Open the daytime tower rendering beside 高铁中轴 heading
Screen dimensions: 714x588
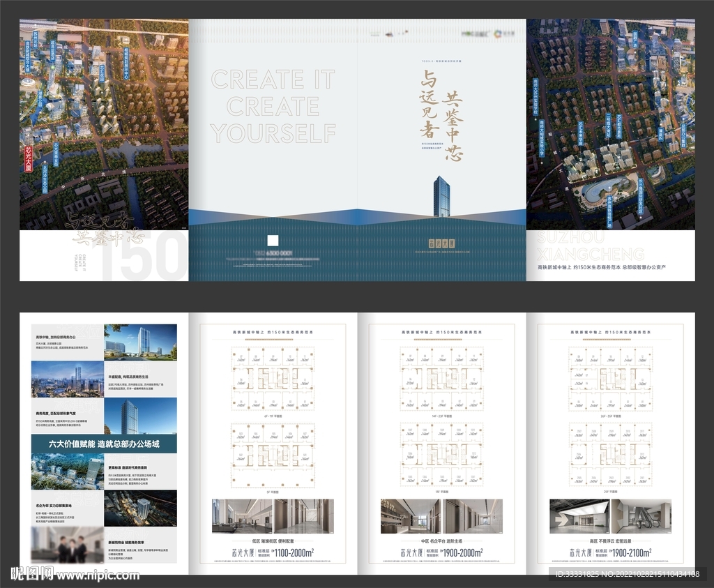tap(140, 342)
